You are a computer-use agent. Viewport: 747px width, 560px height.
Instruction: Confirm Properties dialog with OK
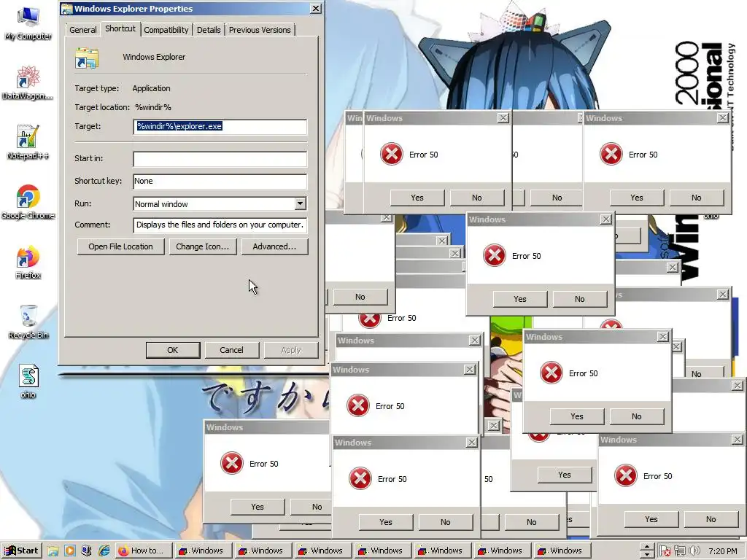point(172,350)
